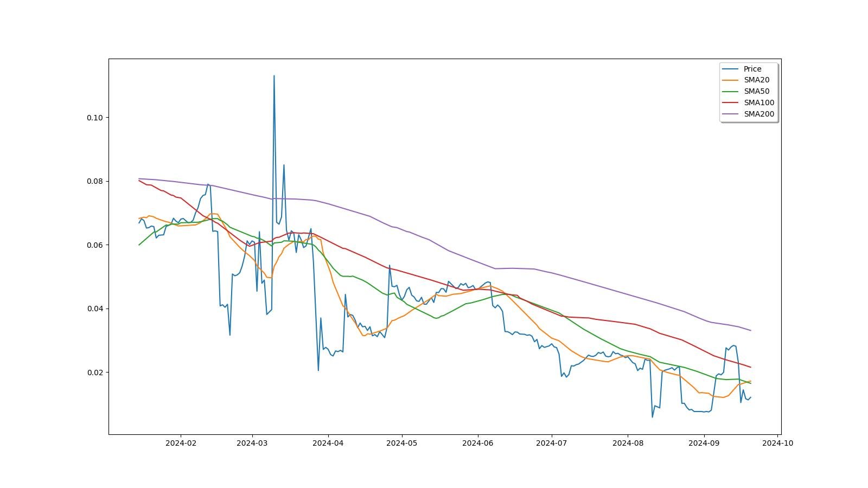868x488 pixels.
Task: Click the green SMA50 line sample in legend
Action: pyautogui.click(x=731, y=92)
